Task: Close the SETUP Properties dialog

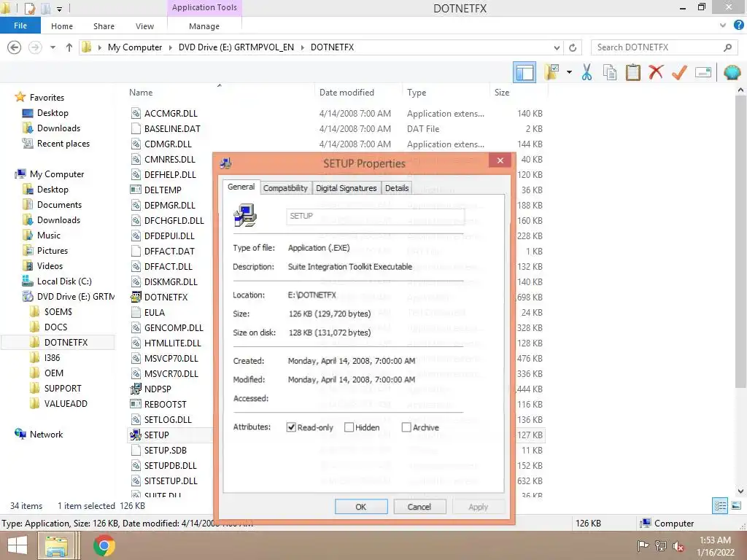Action: point(500,160)
